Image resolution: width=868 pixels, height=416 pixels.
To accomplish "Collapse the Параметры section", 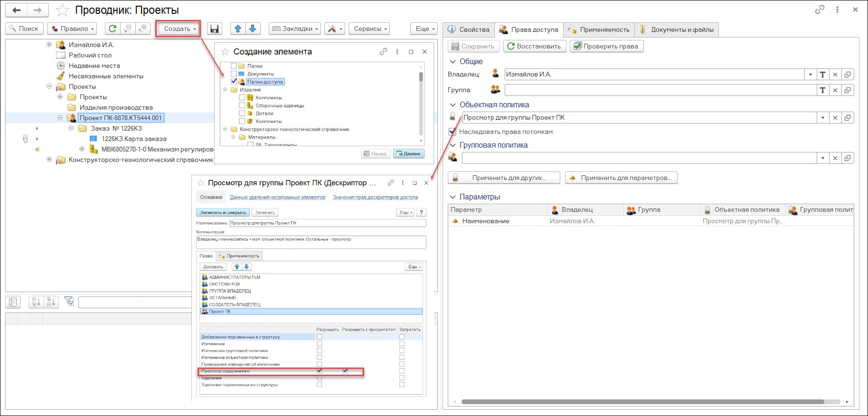I will 453,197.
